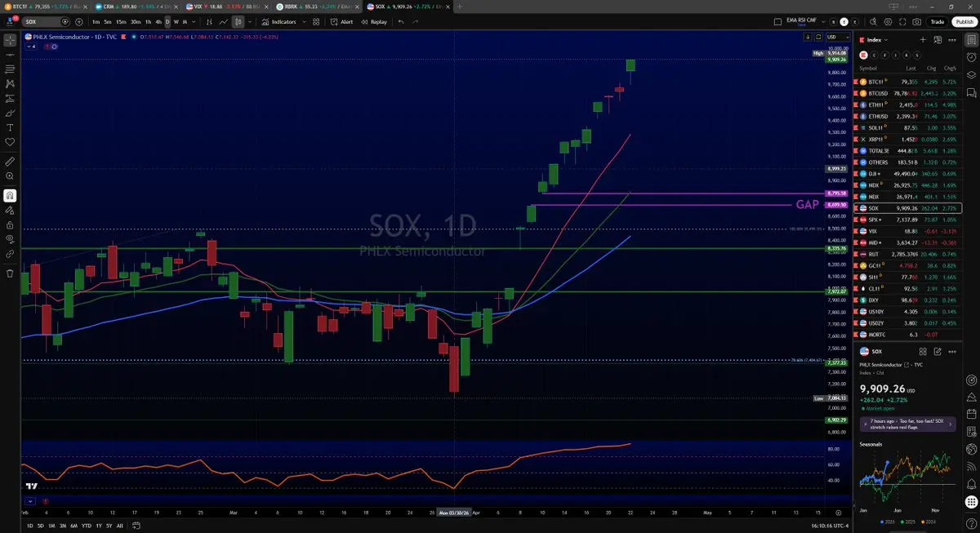Toggle the price scale refresh arrows button
The image size is (980, 533).
point(818,36)
